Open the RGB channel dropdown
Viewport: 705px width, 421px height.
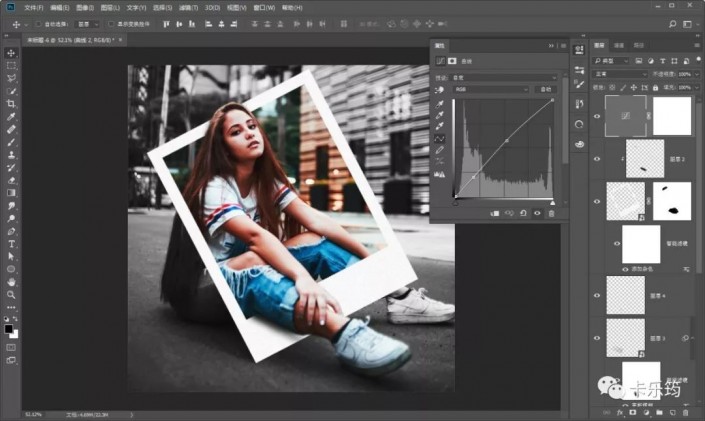(491, 90)
